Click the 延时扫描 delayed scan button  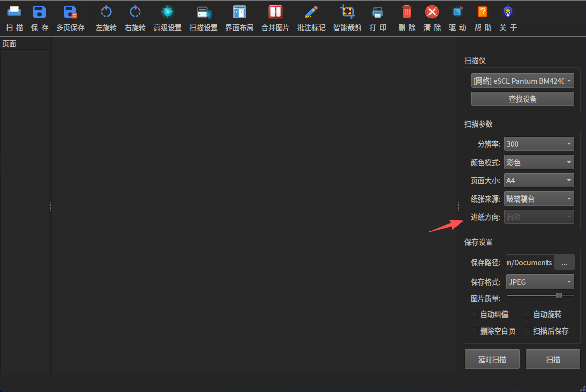(492, 359)
